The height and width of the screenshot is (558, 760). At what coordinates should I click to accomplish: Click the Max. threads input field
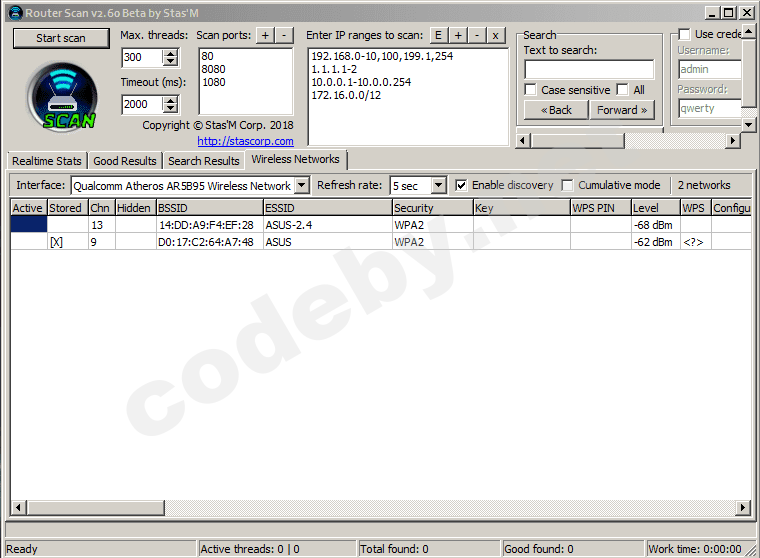[x=142, y=57]
